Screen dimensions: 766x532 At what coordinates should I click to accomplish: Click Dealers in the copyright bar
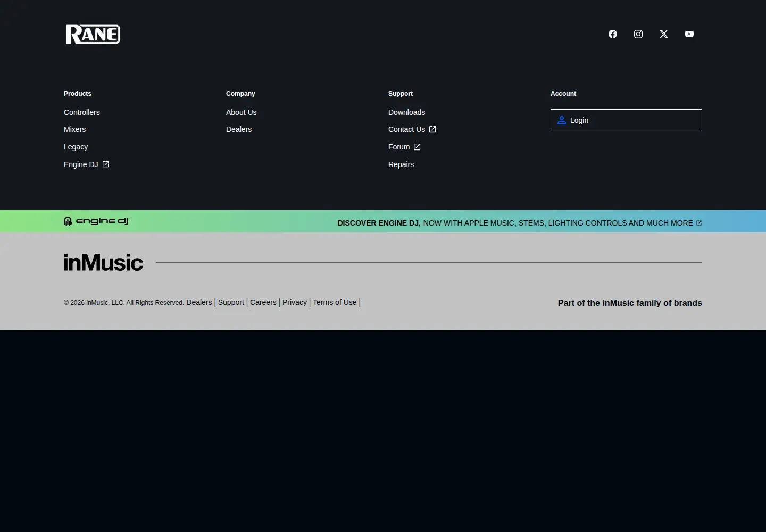[x=199, y=302]
